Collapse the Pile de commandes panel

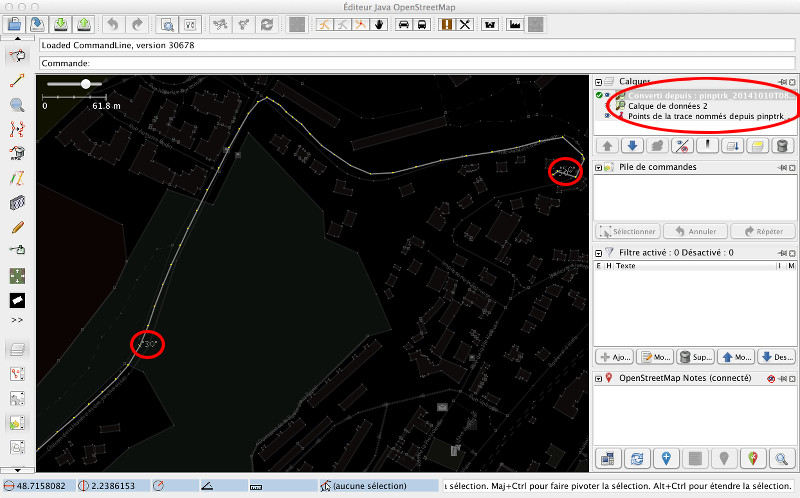[x=598, y=167]
